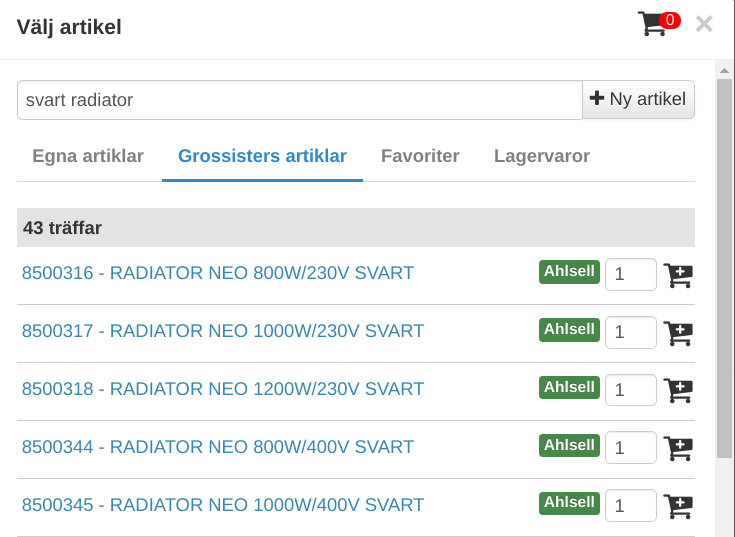
Task: Show the Lagervaror tab
Action: (541, 156)
